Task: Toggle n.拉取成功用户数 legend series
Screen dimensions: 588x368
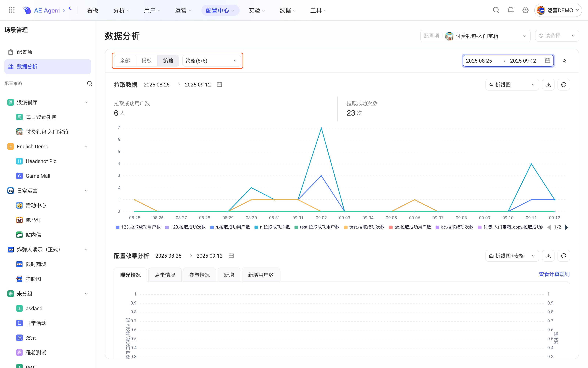Action: click(230, 227)
